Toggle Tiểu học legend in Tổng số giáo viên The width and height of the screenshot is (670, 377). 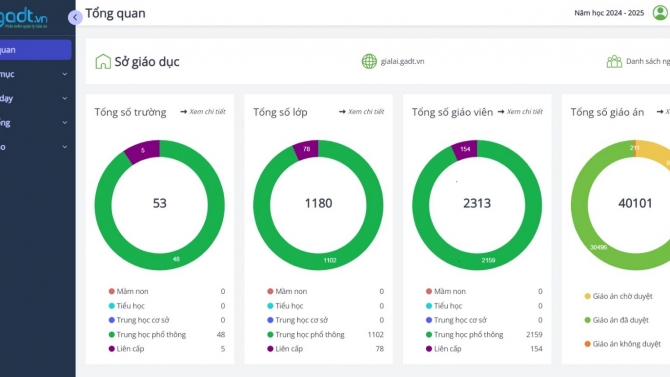click(x=444, y=306)
